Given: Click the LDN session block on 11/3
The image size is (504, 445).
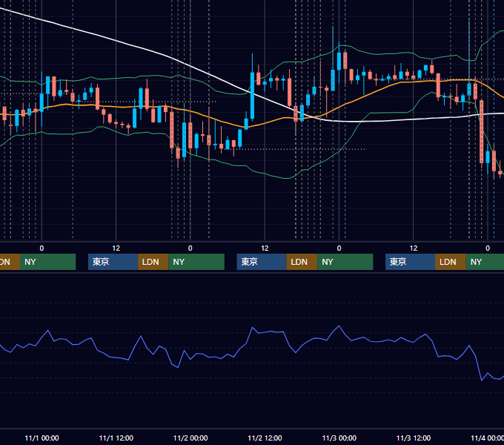Looking at the screenshot, I should pyautogui.click(x=451, y=262).
